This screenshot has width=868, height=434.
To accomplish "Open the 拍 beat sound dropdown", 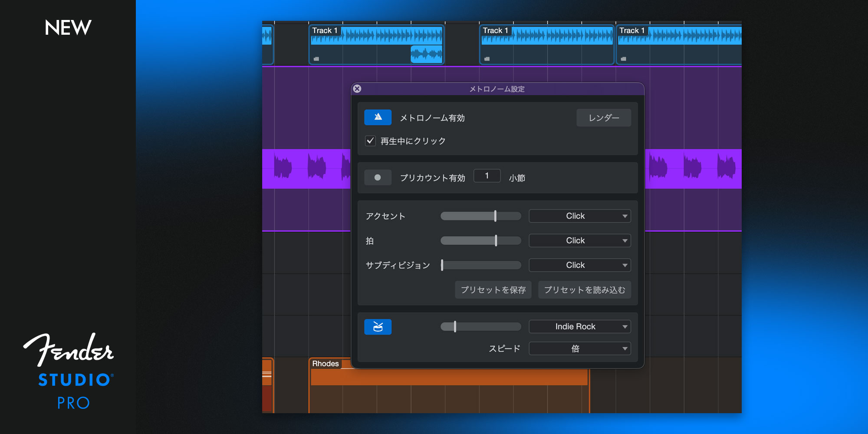I will [x=579, y=240].
